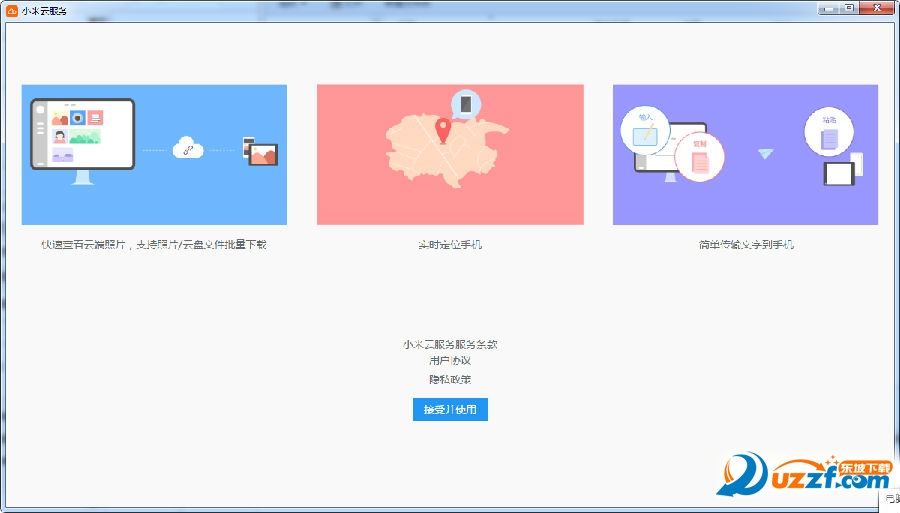The image size is (900, 513).
Task: Click the 实时定位手机 caption text
Action: [x=450, y=244]
